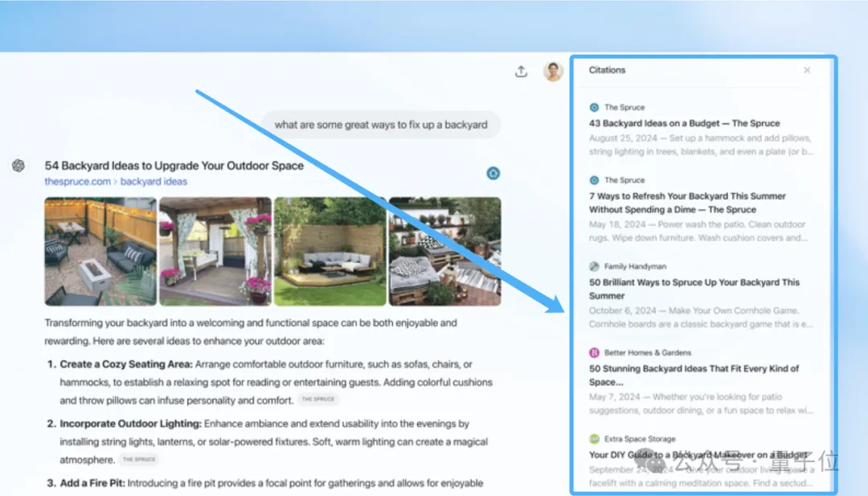This screenshot has height=496, width=868.
Task: Click the Extra Space Storage source name
Action: coord(640,439)
